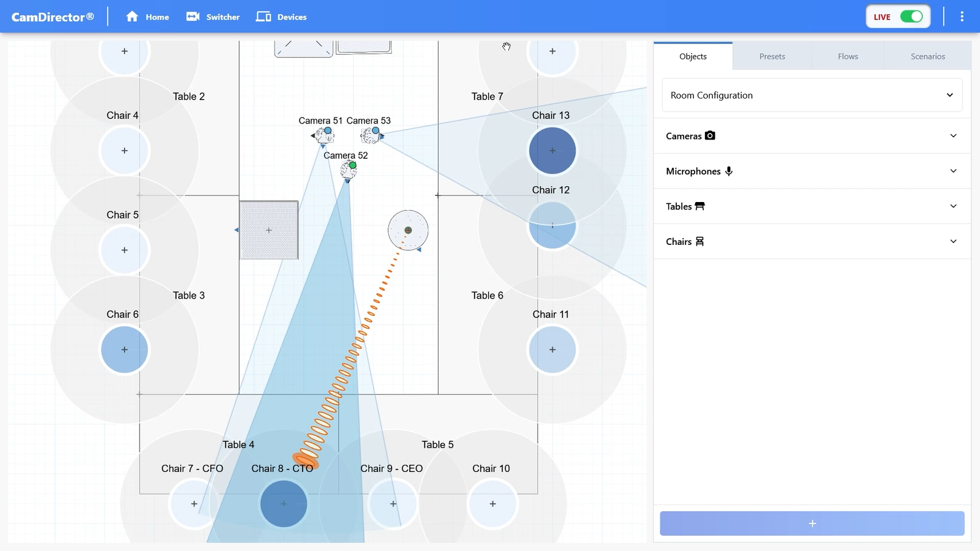The width and height of the screenshot is (980, 551).
Task: Expand the Cameras section
Action: coord(812,136)
